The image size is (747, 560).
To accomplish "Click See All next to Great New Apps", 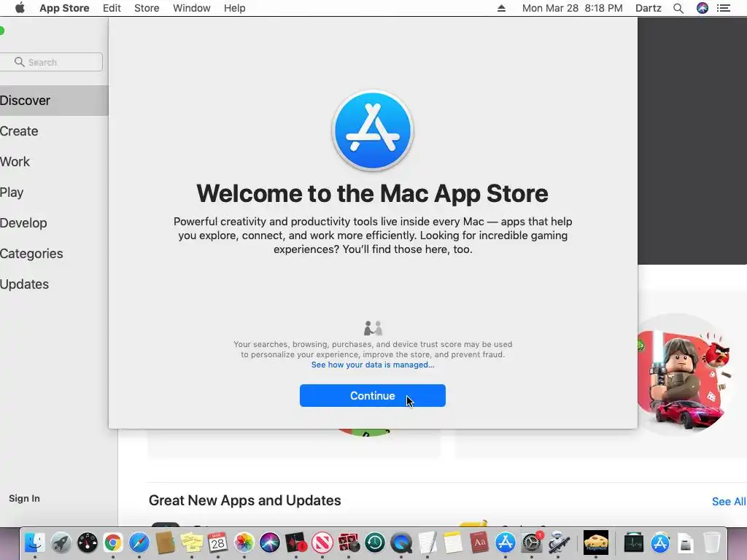I will click(729, 502).
